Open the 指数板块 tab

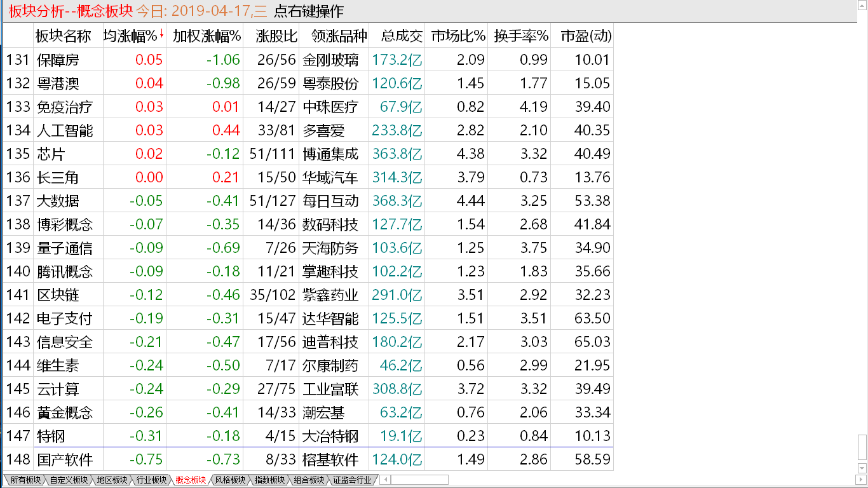pos(269,480)
